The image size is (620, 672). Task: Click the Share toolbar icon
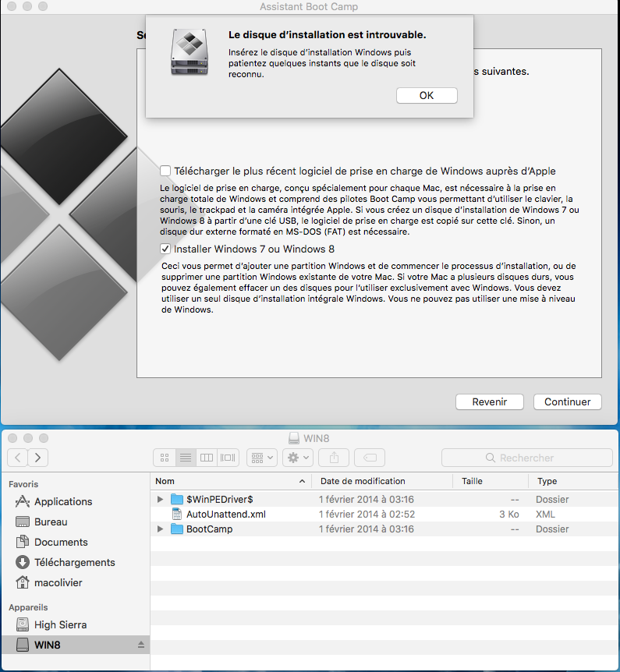click(334, 458)
